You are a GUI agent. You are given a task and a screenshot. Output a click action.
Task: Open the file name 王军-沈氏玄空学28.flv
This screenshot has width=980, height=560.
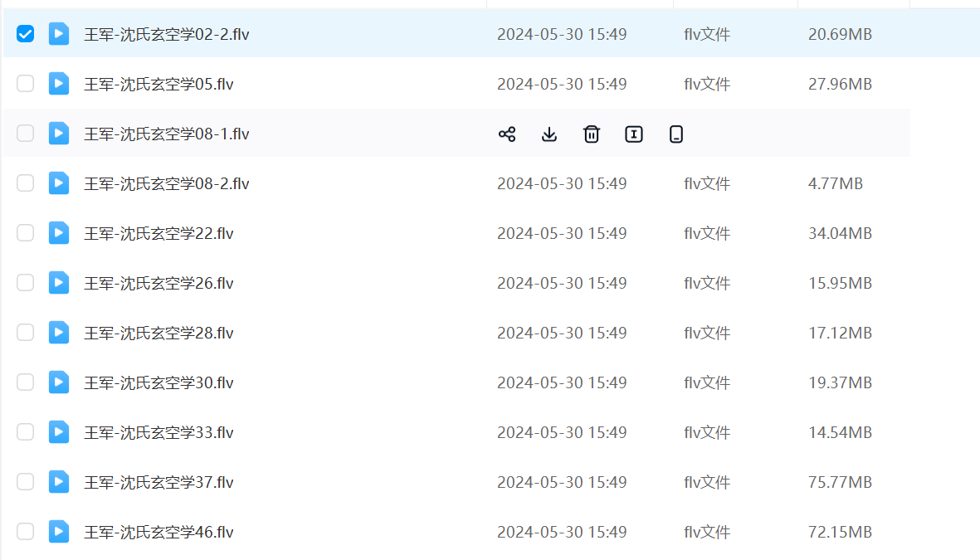158,334
